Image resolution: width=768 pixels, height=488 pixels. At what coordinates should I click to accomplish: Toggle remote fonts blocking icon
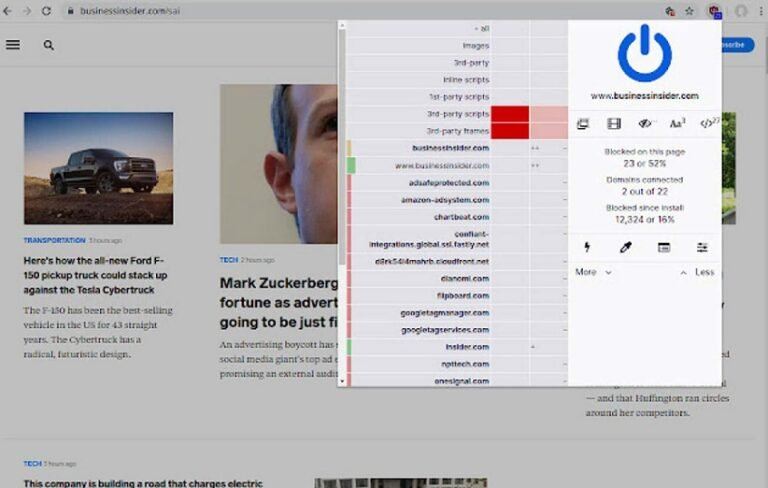(677, 123)
